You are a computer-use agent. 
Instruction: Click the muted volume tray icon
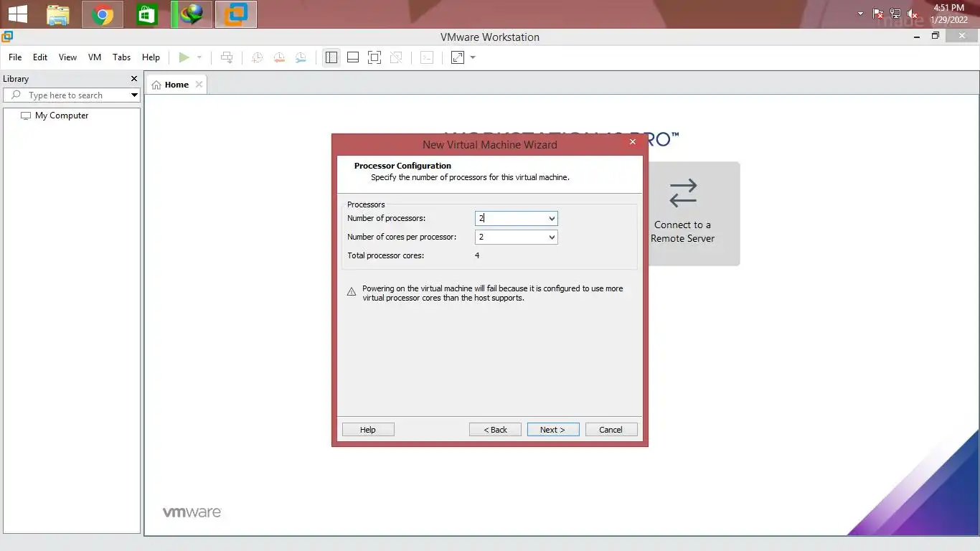pos(913,14)
